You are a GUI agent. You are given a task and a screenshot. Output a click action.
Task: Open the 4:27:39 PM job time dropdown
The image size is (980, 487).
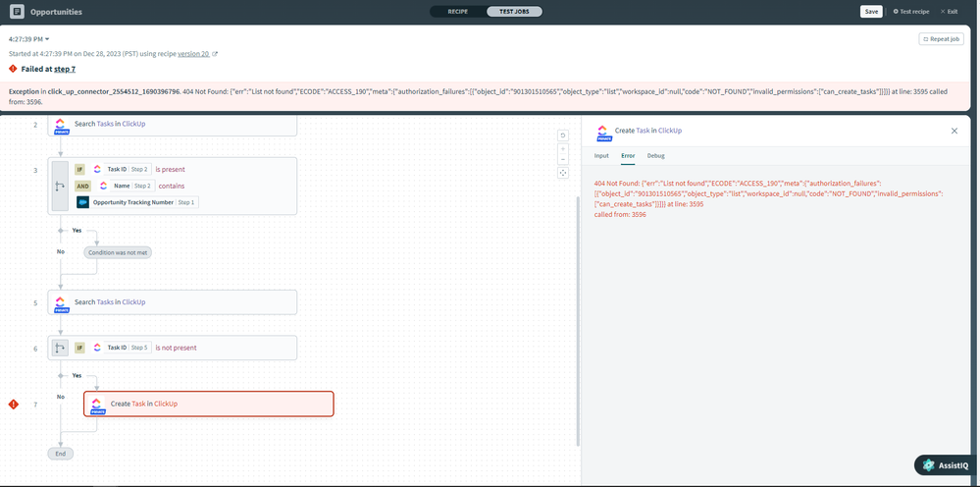point(29,39)
